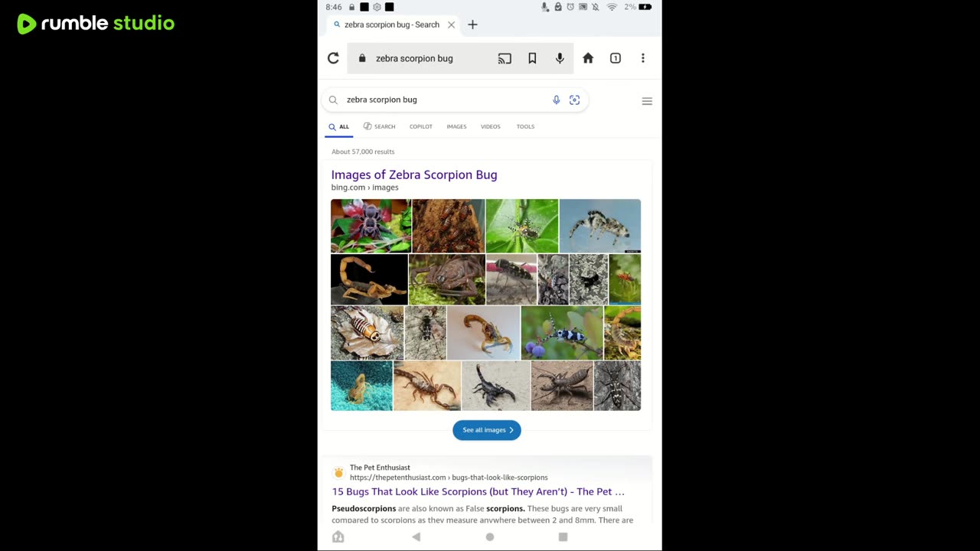Tap the Android recent apps square button
The image size is (980, 551).
(563, 537)
